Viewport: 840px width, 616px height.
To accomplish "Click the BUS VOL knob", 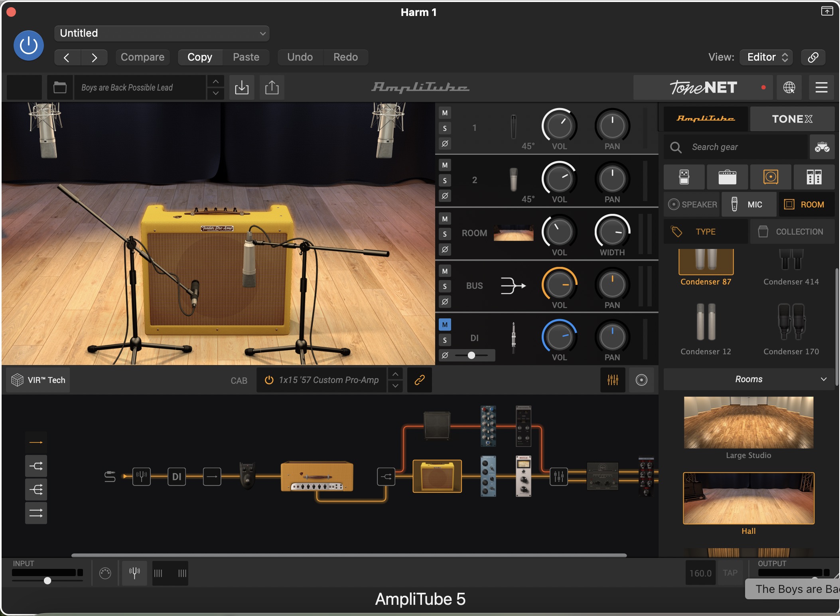I will 559,285.
